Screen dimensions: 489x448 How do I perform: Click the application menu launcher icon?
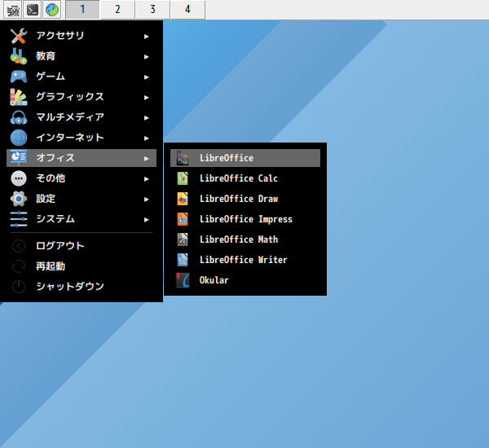click(x=12, y=10)
